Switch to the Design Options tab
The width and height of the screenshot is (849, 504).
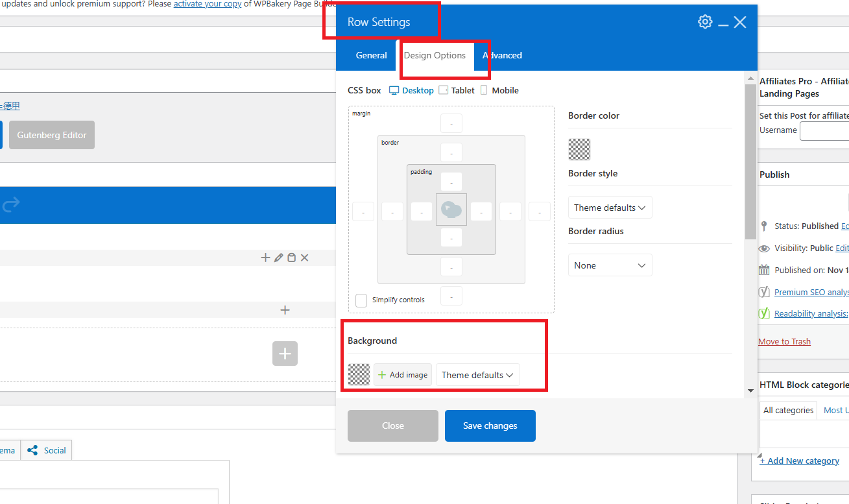coord(435,55)
